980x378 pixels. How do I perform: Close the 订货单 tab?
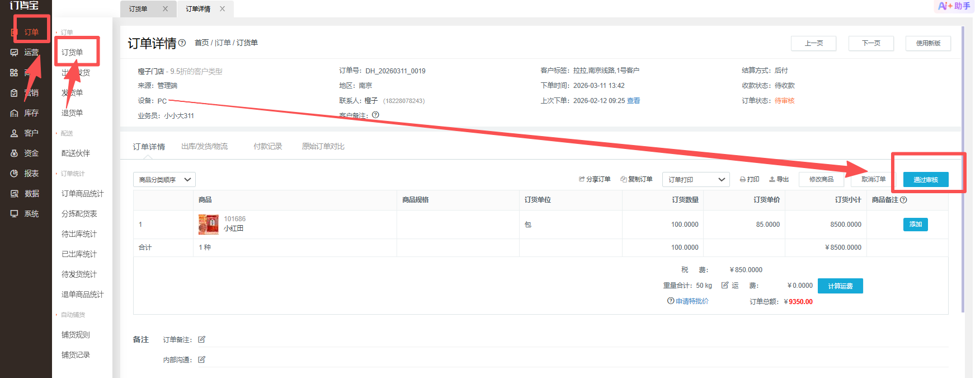pyautogui.click(x=165, y=9)
